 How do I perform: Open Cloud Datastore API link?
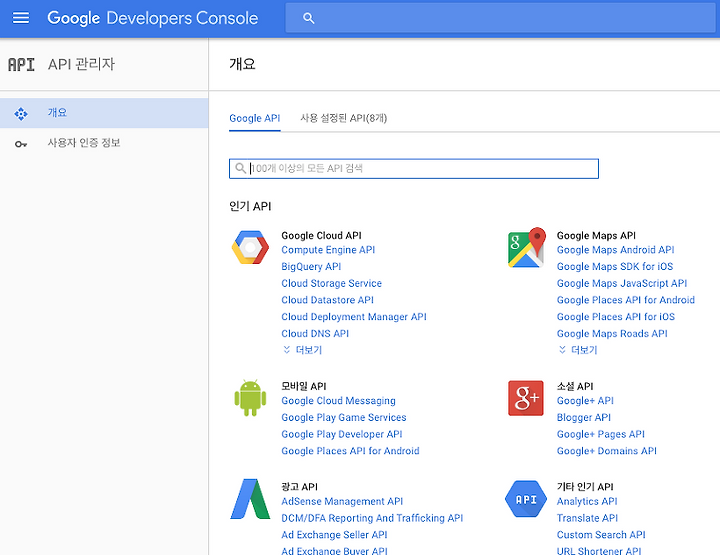(x=327, y=300)
